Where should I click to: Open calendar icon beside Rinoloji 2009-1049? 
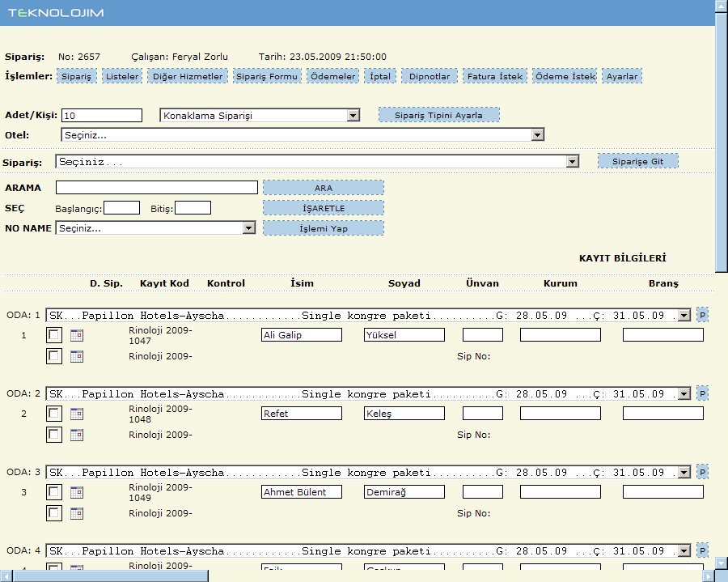77,492
